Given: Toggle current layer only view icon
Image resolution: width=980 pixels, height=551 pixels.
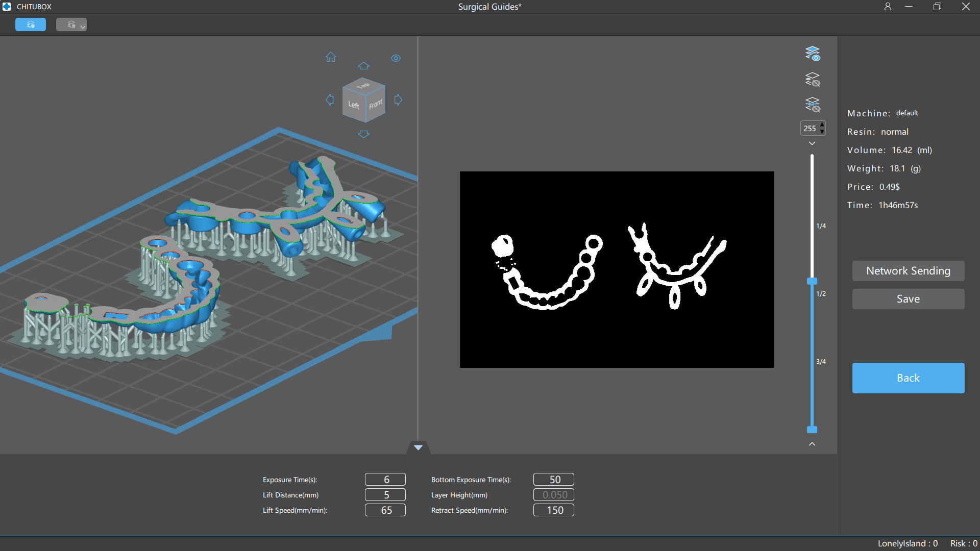Looking at the screenshot, I should [812, 105].
